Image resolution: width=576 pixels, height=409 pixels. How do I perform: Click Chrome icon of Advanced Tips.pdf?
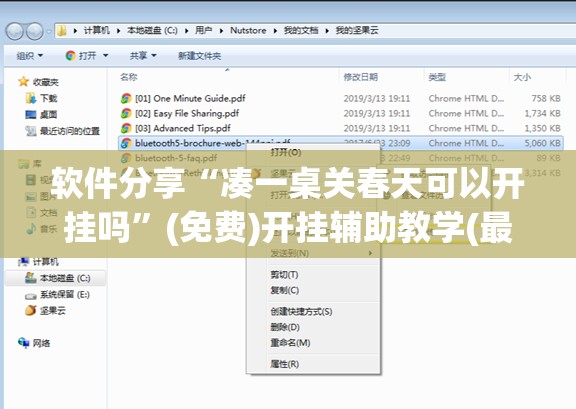tap(126, 128)
